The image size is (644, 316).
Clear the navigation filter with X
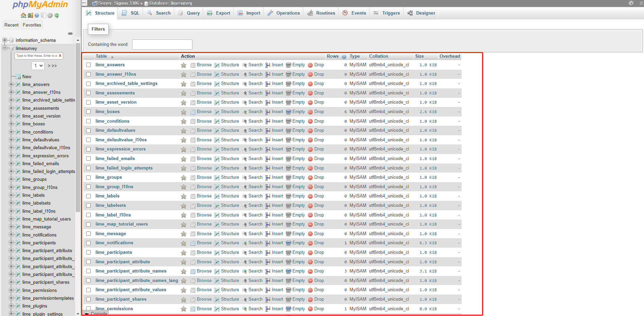60,56
